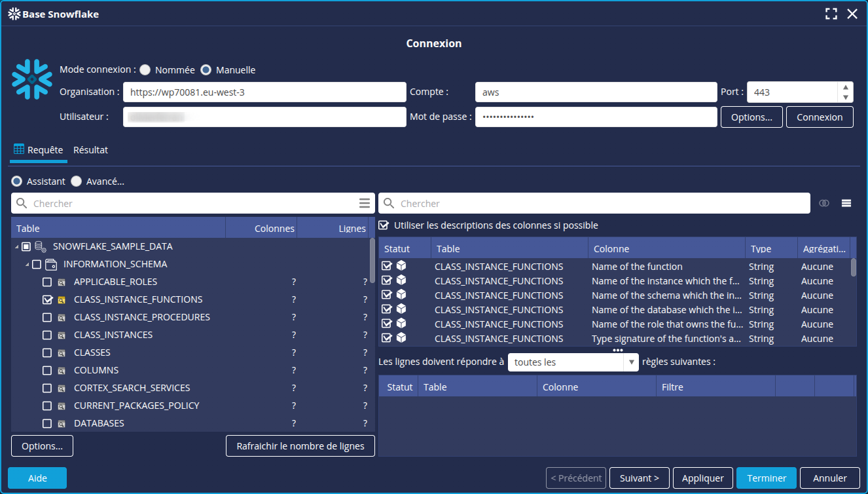Viewport: 868px width, 494px height.
Task: Click the cube icon in the first column row
Action: click(x=401, y=266)
